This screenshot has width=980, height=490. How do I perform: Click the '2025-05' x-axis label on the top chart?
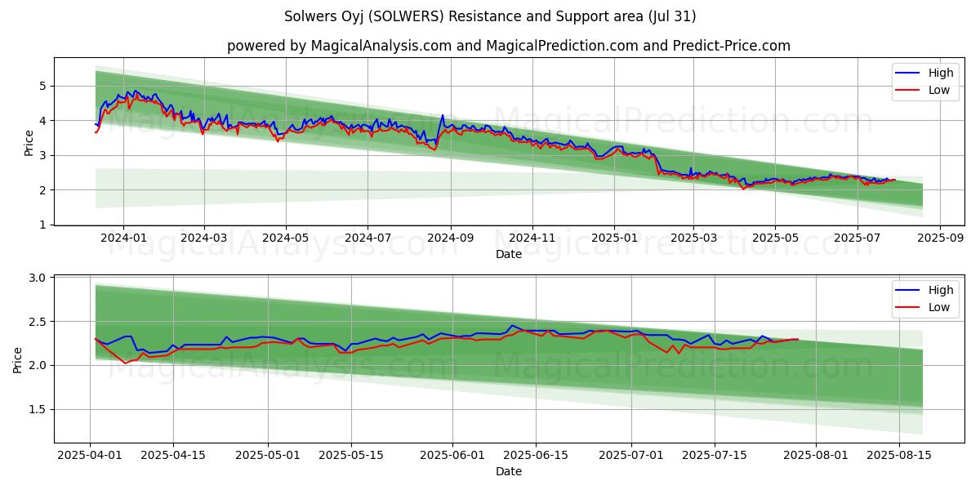pyautogui.click(x=775, y=238)
